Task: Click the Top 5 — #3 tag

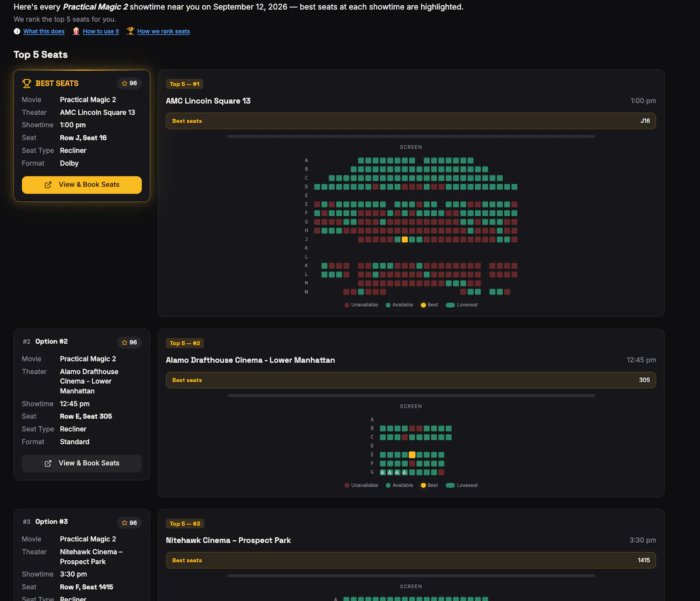Action: tap(185, 524)
